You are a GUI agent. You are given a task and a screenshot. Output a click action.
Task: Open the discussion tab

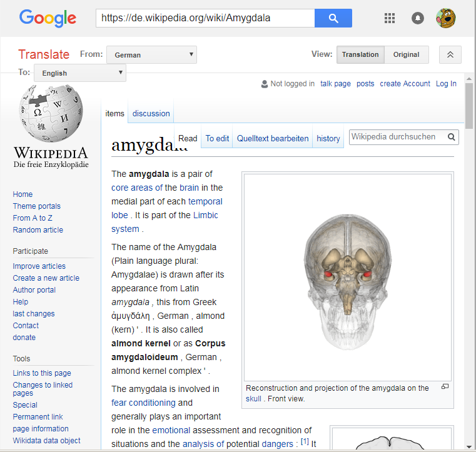[151, 113]
